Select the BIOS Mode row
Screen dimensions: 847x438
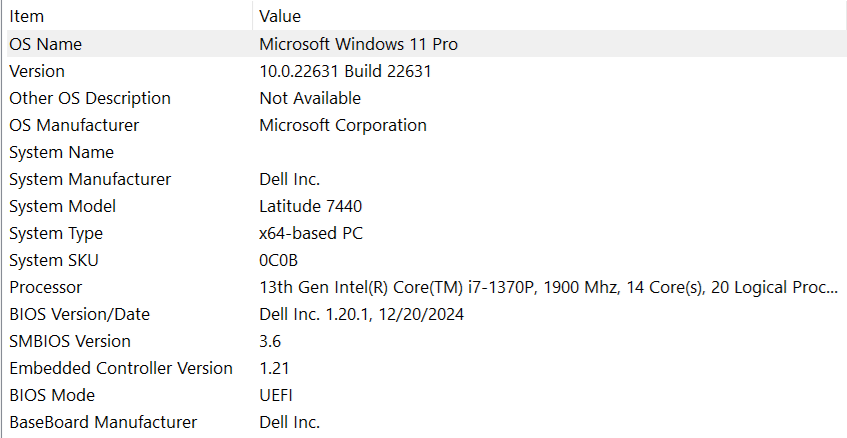pos(51,395)
